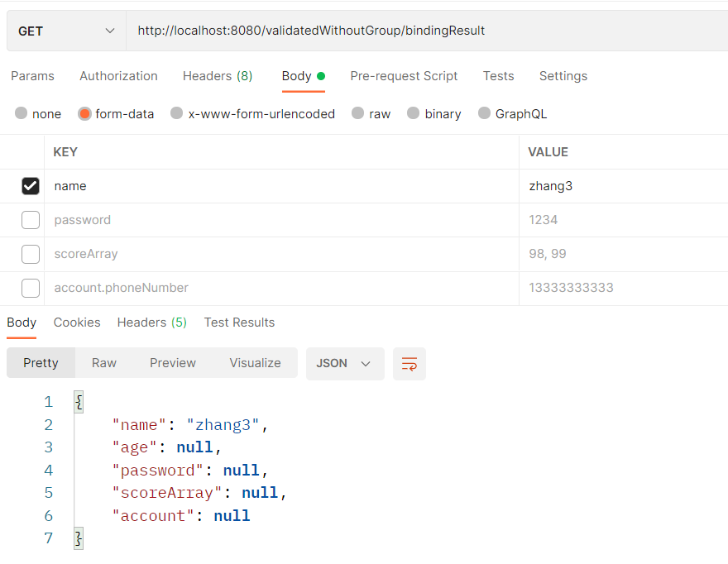
Task: Open the GET method dropdown
Action: coord(66,31)
